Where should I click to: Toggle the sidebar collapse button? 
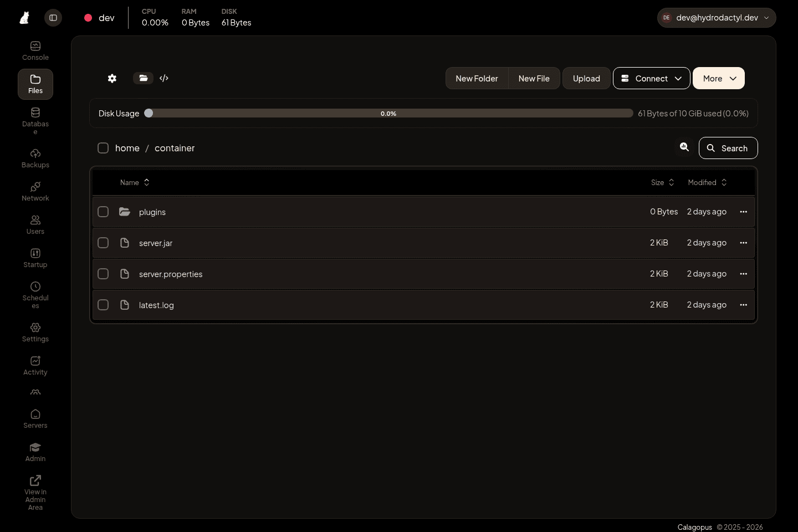[x=53, y=18]
